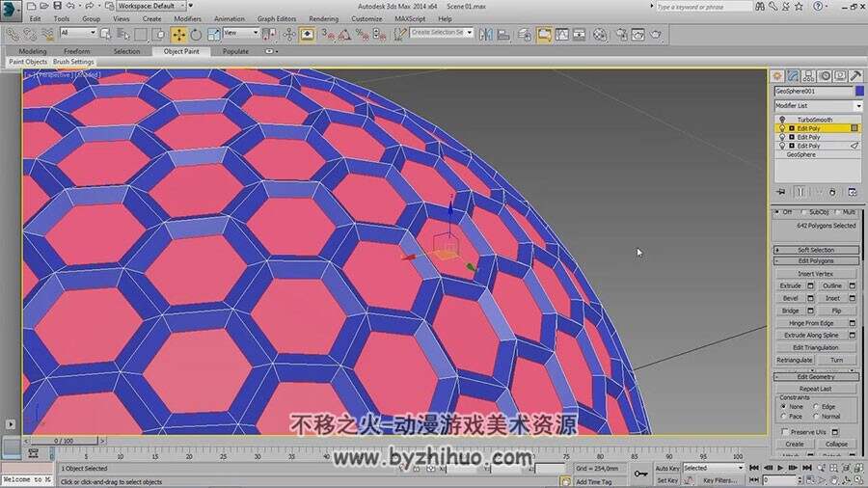The image size is (868, 488).
Task: Select Edge constraint radio button
Action: (815, 407)
